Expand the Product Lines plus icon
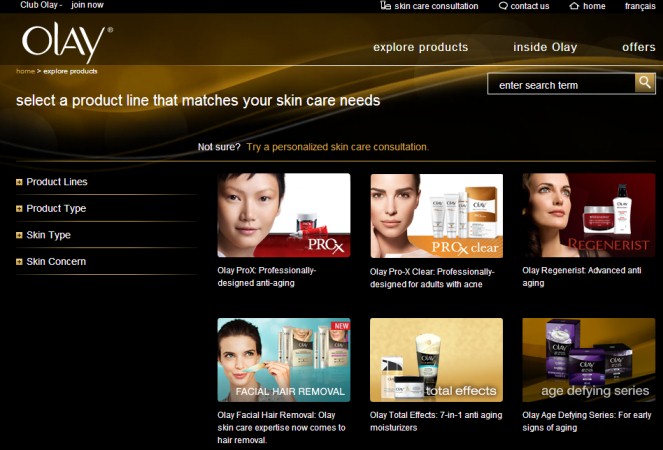The width and height of the screenshot is (663, 450). [19, 182]
